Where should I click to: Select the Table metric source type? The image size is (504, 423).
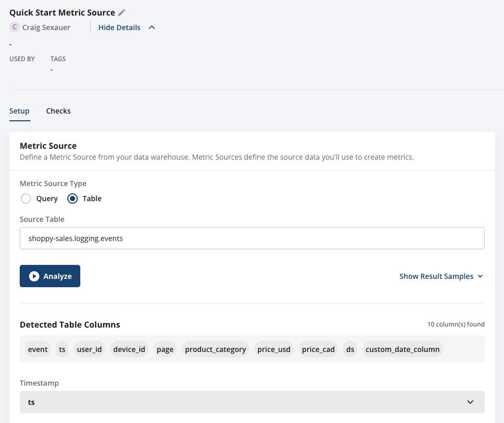[x=73, y=199]
